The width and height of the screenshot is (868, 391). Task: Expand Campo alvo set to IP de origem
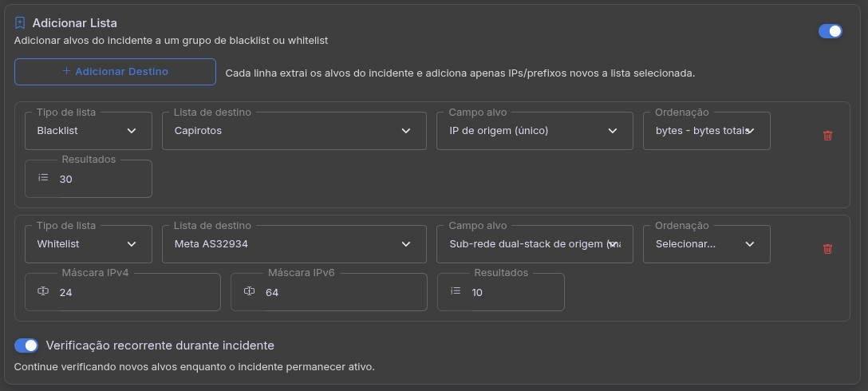[x=535, y=131]
